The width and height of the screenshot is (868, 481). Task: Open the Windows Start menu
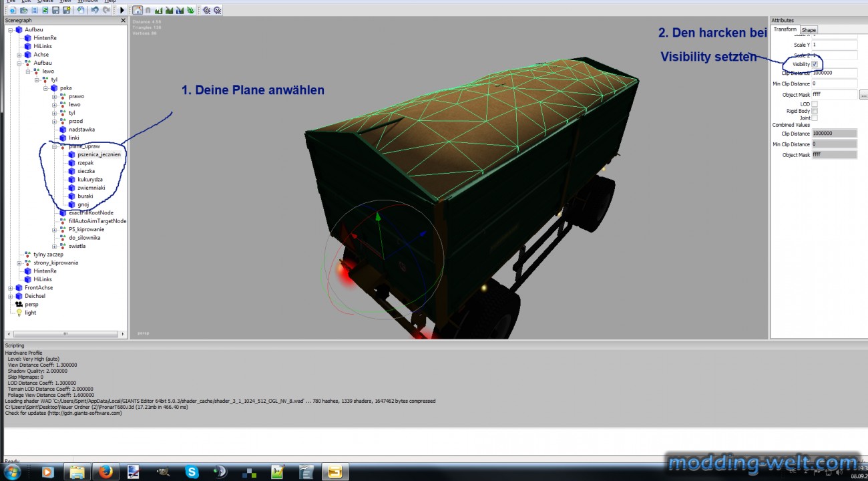coord(12,472)
